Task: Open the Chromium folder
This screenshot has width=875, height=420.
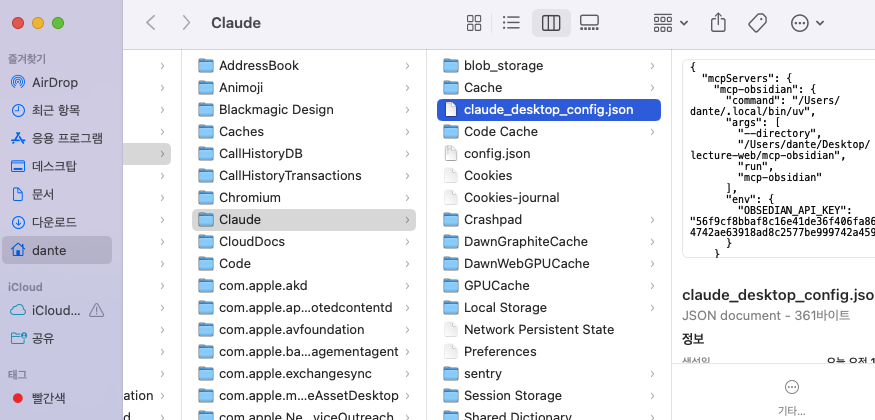Action: (304, 197)
